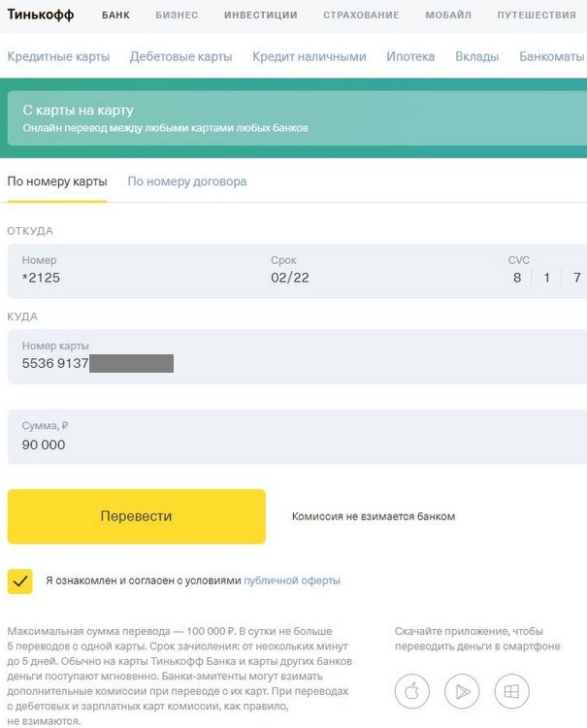The width and height of the screenshot is (587, 728).
Task: Open Кредитные карты section
Action: [58, 56]
